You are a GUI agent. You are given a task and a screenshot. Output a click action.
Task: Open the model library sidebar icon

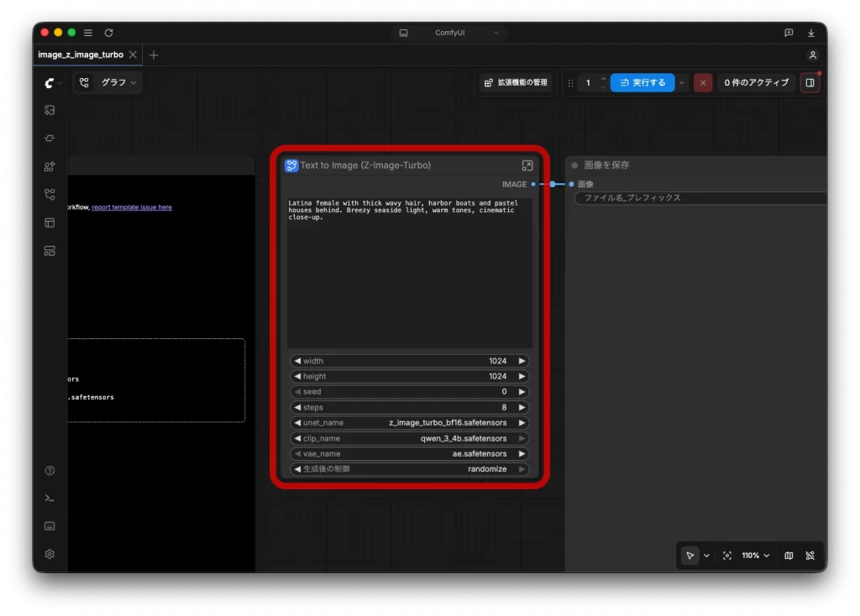click(x=50, y=167)
